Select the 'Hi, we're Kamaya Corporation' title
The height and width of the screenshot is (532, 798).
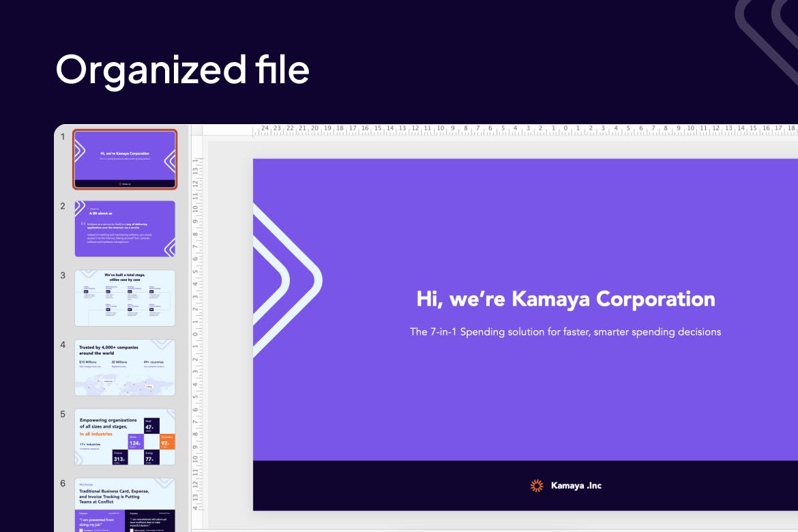click(x=565, y=299)
